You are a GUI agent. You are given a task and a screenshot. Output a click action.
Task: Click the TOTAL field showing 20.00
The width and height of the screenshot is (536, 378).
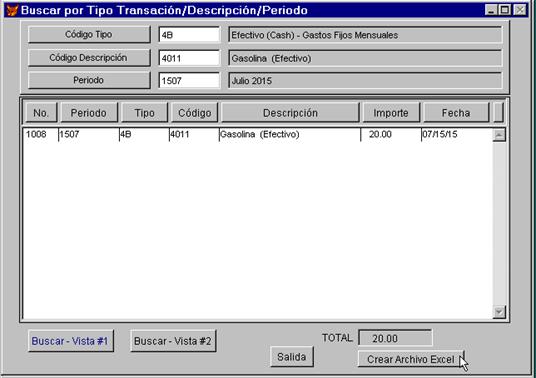395,338
